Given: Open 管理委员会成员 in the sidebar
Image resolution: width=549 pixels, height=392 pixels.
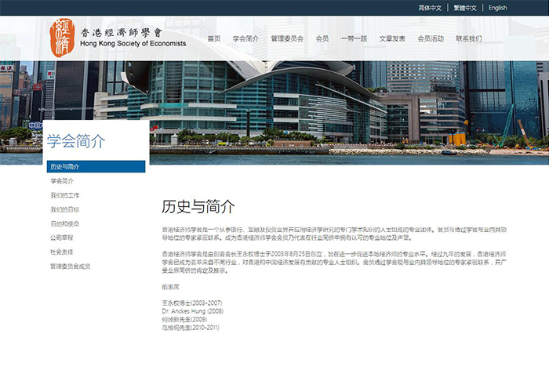Looking at the screenshot, I should [71, 266].
